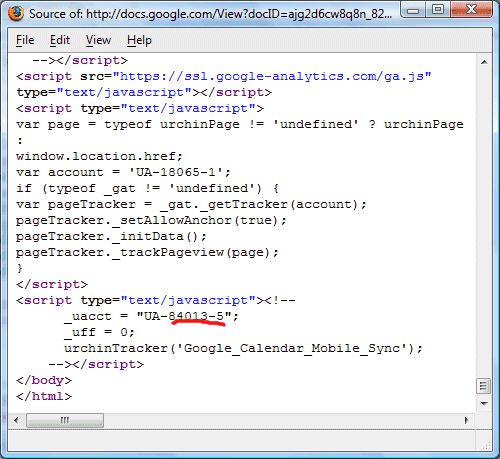Open the Edit menu
Screen dimensions: 500x459
point(60,40)
